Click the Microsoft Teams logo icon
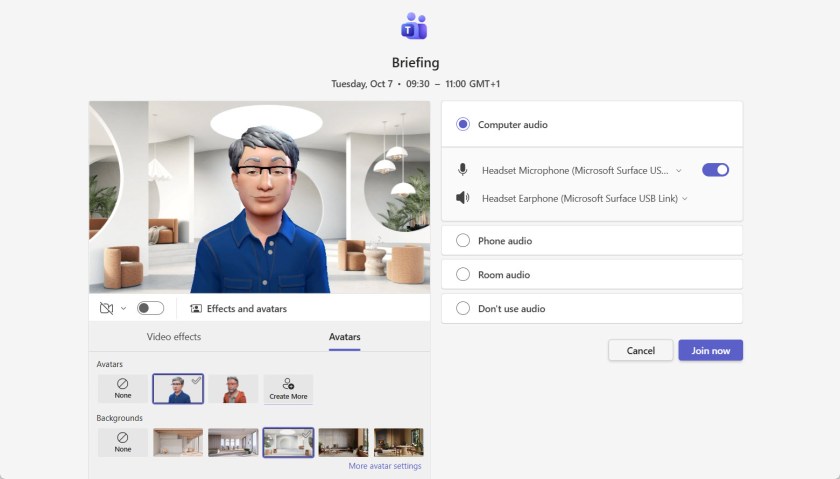Viewport: 840px width, 479px height. click(x=414, y=26)
